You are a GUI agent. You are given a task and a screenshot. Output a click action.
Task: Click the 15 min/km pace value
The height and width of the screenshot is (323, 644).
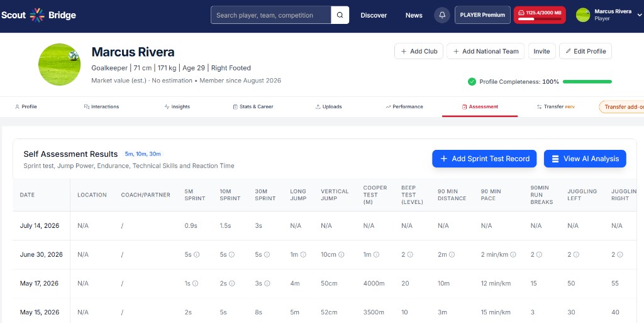pos(496,312)
